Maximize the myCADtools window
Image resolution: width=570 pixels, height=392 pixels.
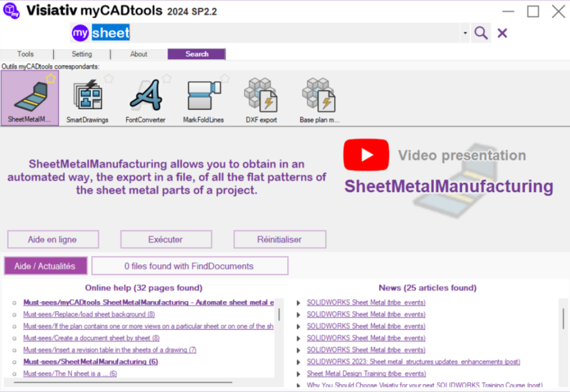[x=533, y=11]
